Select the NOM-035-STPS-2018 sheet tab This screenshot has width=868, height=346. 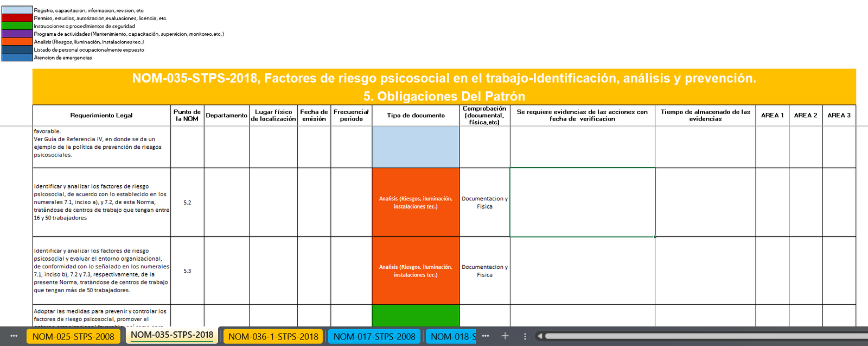172,335
